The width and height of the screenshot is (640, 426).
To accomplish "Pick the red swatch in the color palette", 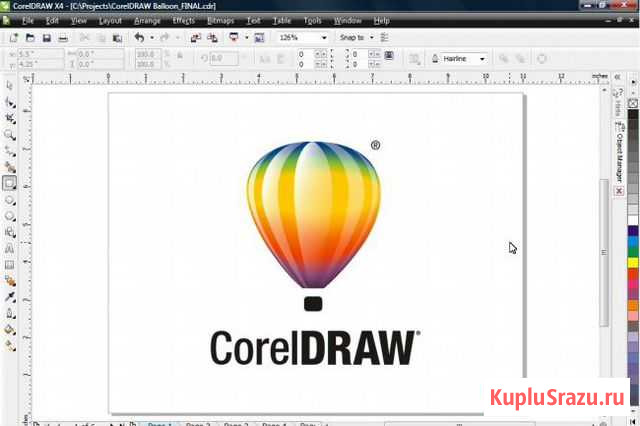I will pyautogui.click(x=633, y=274).
